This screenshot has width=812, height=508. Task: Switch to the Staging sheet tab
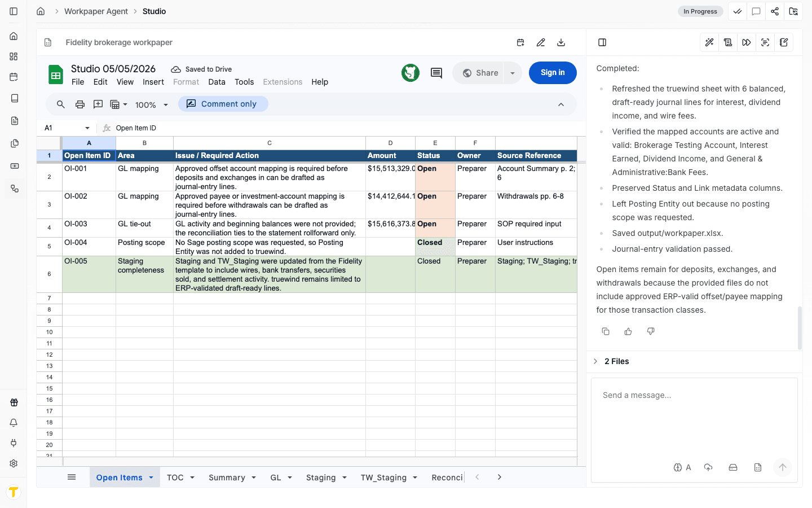pyautogui.click(x=321, y=478)
